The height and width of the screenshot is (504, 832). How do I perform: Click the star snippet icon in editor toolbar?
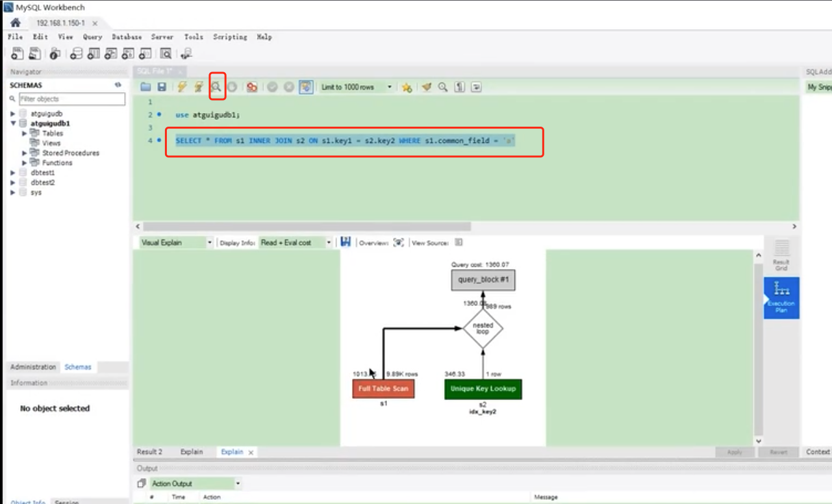tap(407, 87)
